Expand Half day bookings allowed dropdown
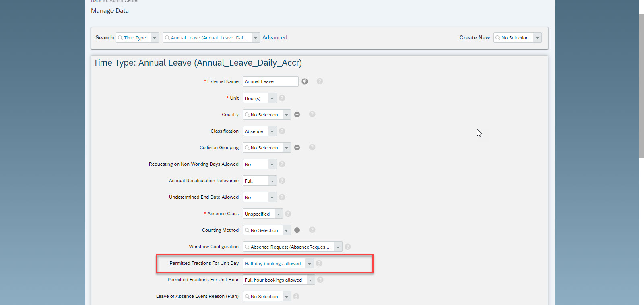Viewport: 644px width, 305px height. (310, 264)
